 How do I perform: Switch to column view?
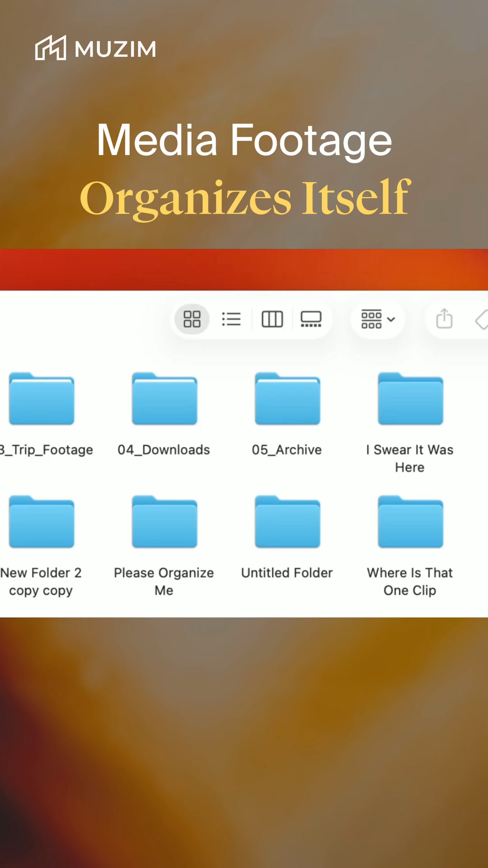[x=272, y=319]
